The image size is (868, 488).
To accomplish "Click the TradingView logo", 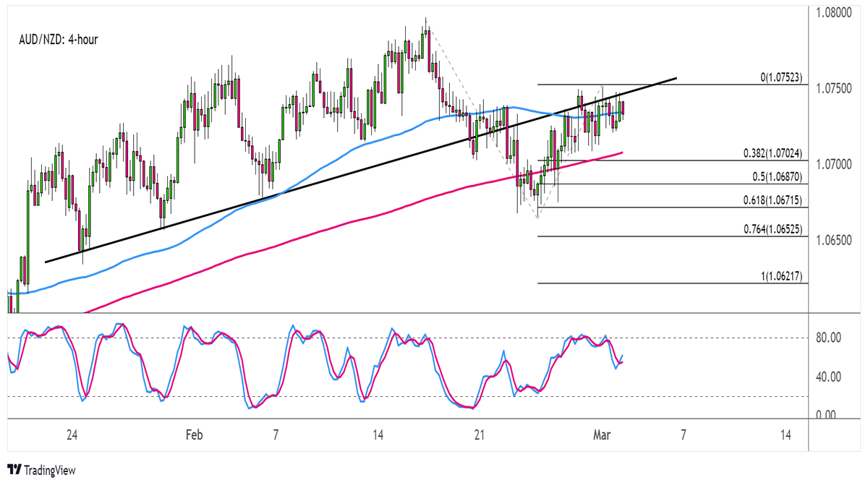I will (x=41, y=471).
